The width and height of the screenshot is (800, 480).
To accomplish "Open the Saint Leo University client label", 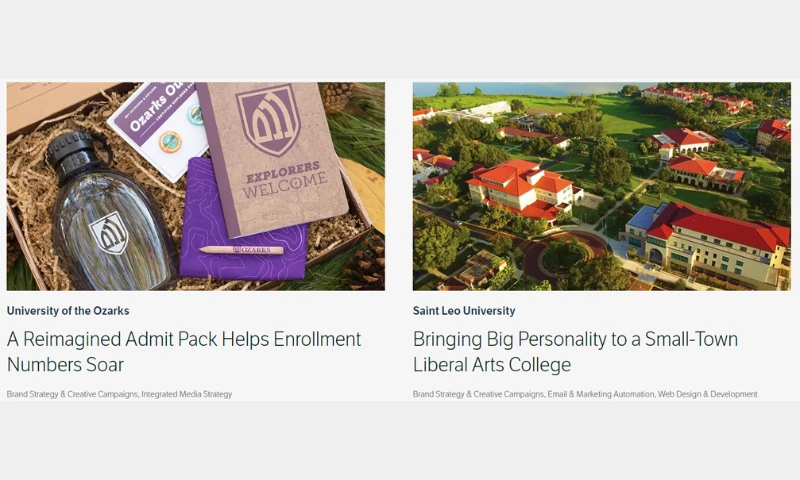I will [x=464, y=311].
